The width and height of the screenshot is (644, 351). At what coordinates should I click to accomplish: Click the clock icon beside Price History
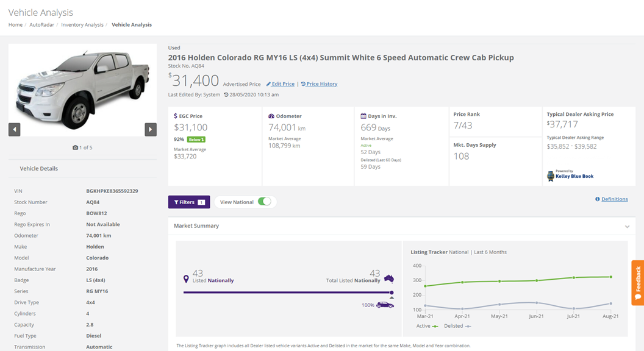point(303,83)
